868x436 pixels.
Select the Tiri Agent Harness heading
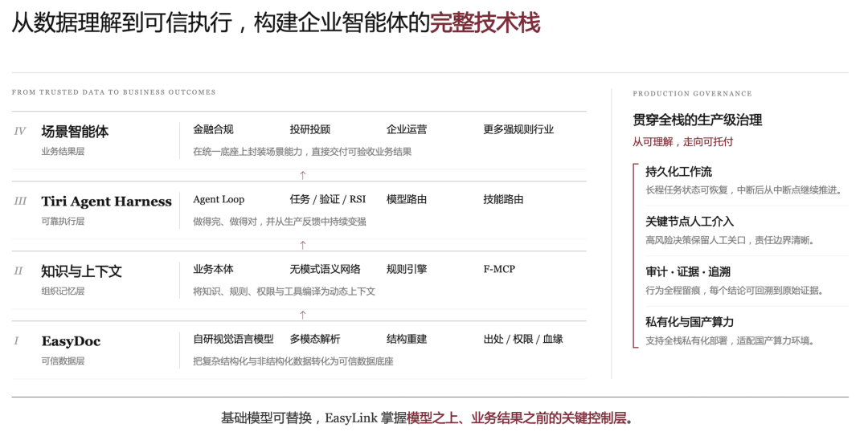pos(106,202)
